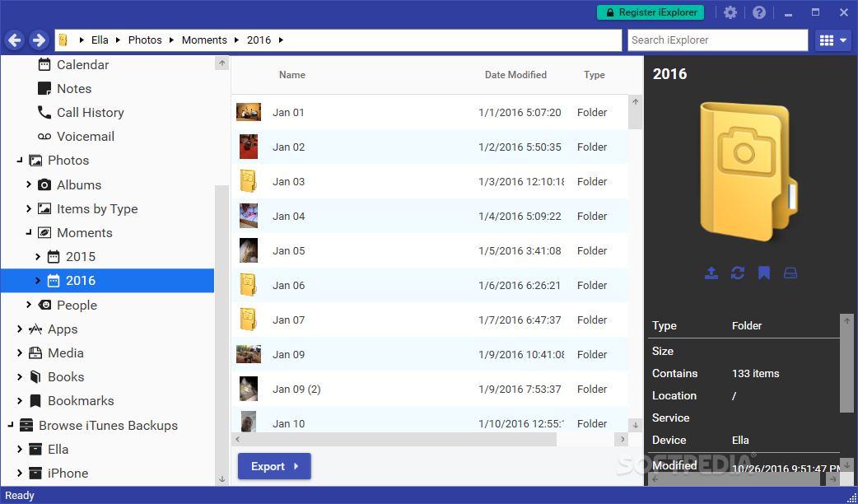Click Moments in the breadcrumb path
The width and height of the screenshot is (858, 504).
(x=204, y=40)
